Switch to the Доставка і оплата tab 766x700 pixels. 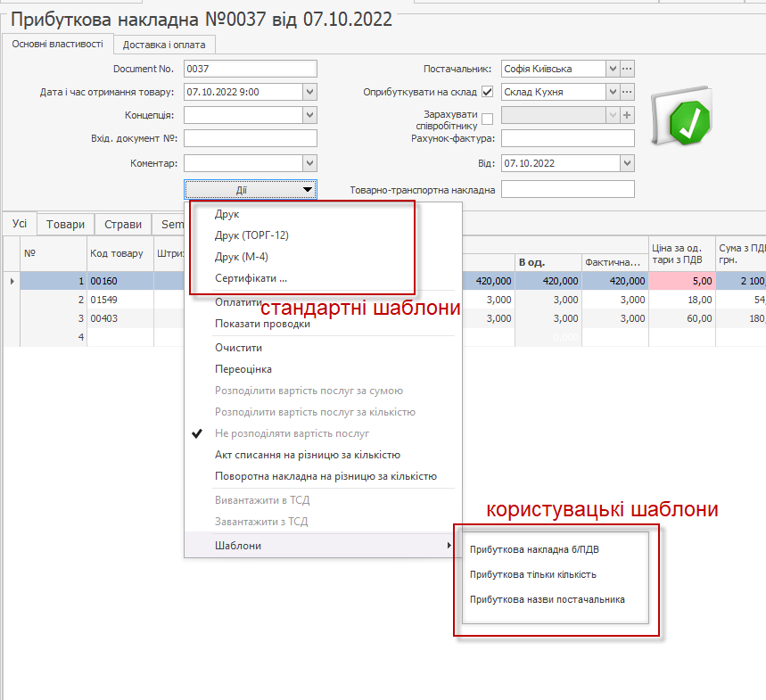[164, 45]
